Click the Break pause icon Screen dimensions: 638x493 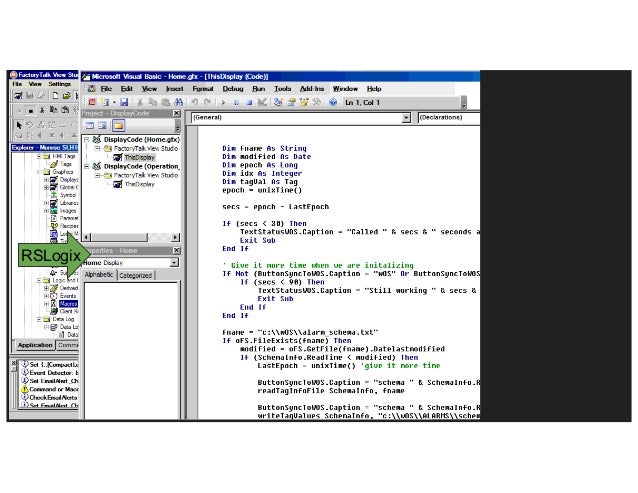point(238,102)
